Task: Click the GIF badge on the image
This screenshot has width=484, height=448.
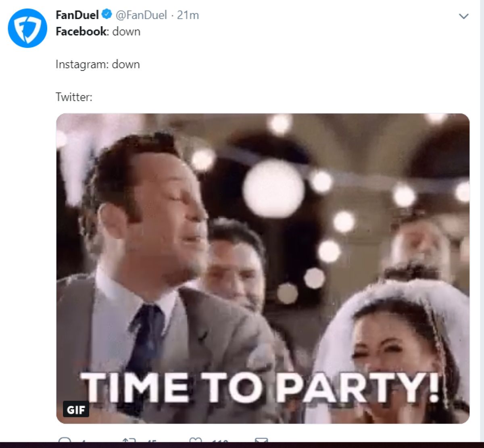Action: [x=76, y=410]
